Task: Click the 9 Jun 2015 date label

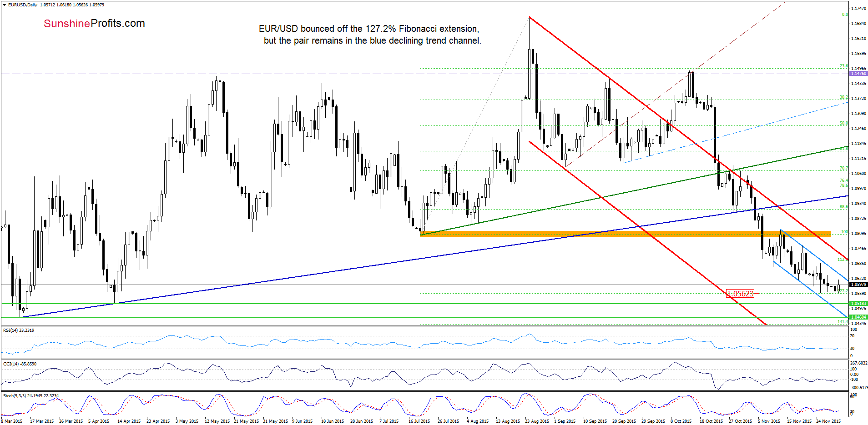Action: [303, 421]
